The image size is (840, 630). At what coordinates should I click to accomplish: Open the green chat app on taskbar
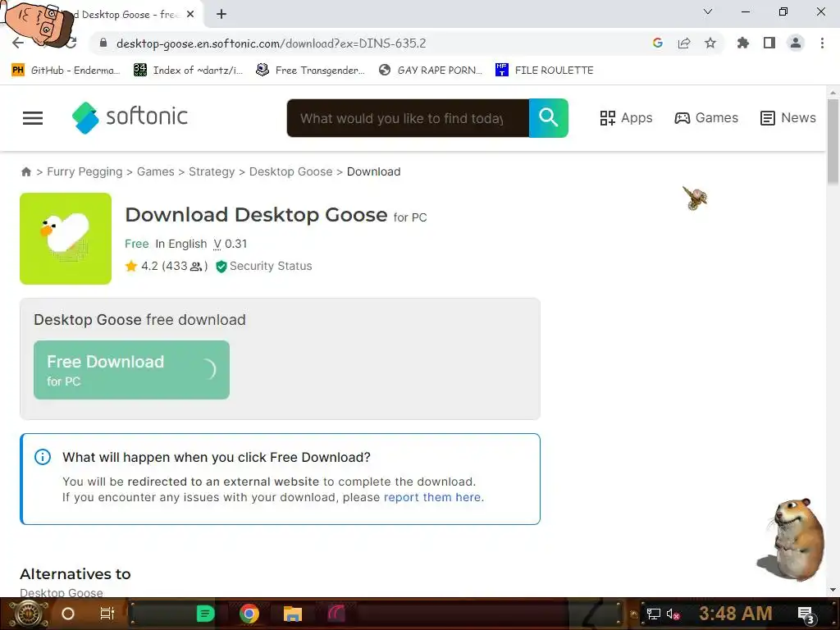click(x=205, y=614)
